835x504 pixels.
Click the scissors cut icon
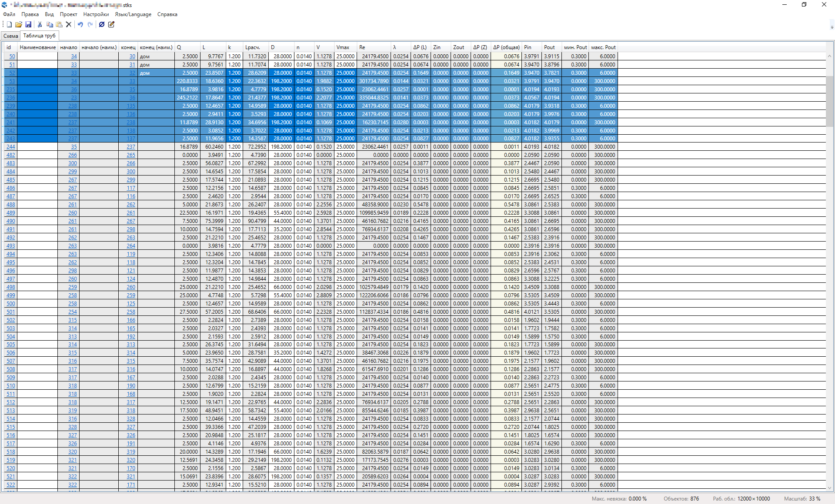[40, 25]
